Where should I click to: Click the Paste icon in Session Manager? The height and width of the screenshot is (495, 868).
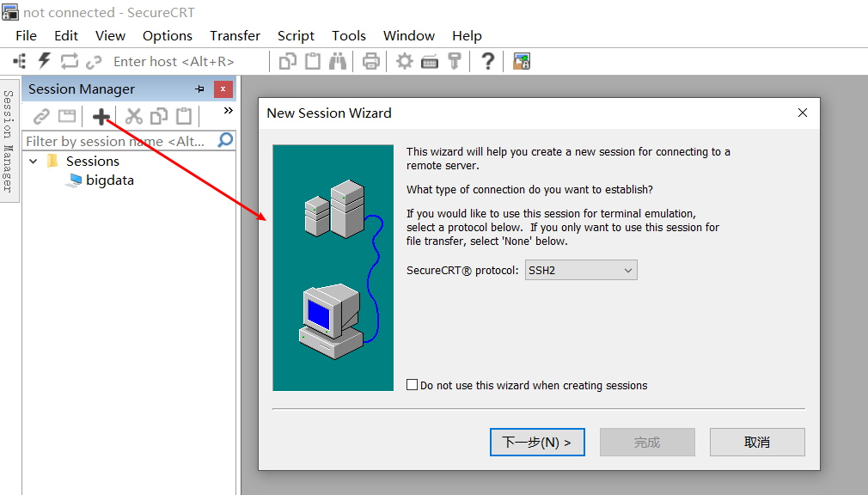[x=184, y=116]
